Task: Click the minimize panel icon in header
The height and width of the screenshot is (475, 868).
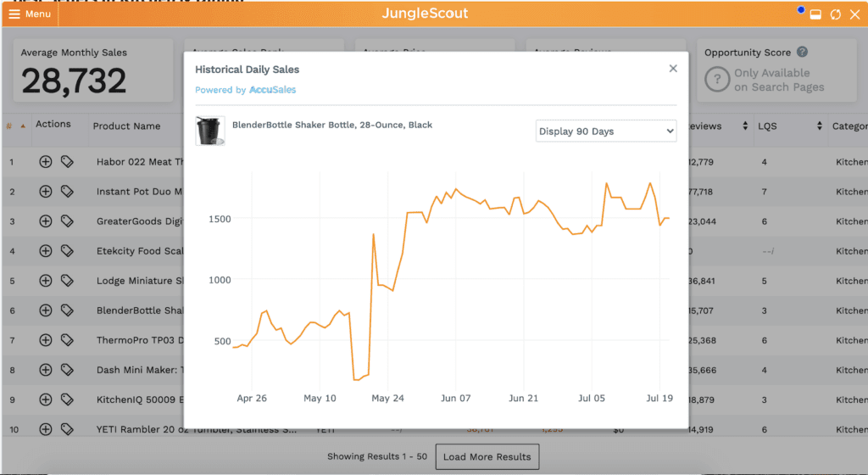Action: click(815, 14)
